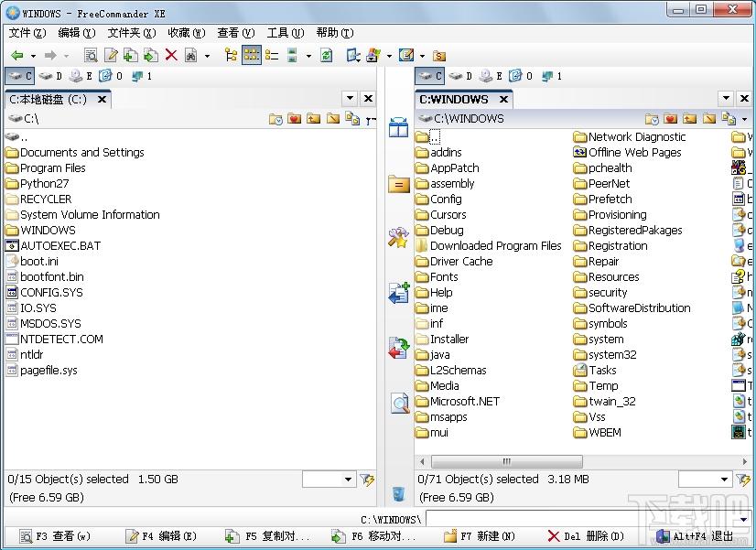Click the move files toolbar icon
Screen dimensions: 756x550
[151, 56]
